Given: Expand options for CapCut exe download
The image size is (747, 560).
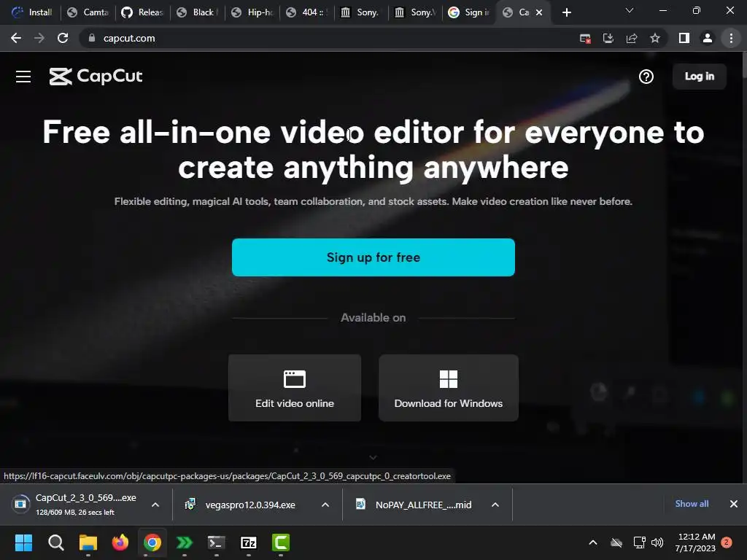Looking at the screenshot, I should point(155,505).
